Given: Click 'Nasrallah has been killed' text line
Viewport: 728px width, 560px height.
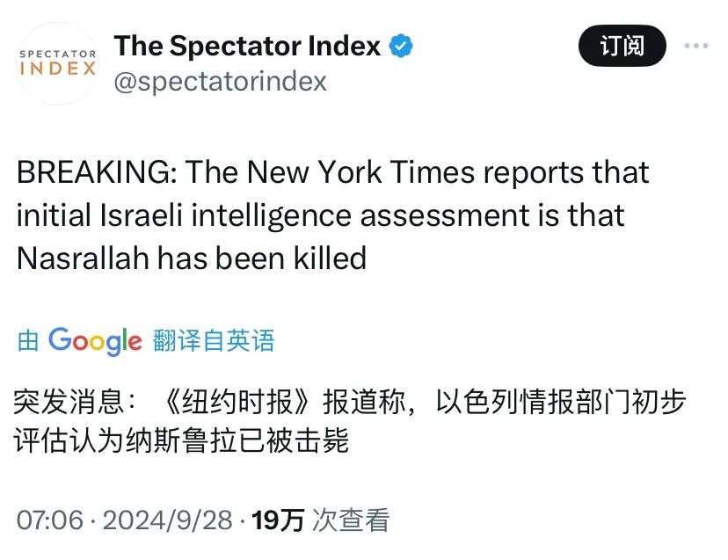Looking at the screenshot, I should point(191,258).
